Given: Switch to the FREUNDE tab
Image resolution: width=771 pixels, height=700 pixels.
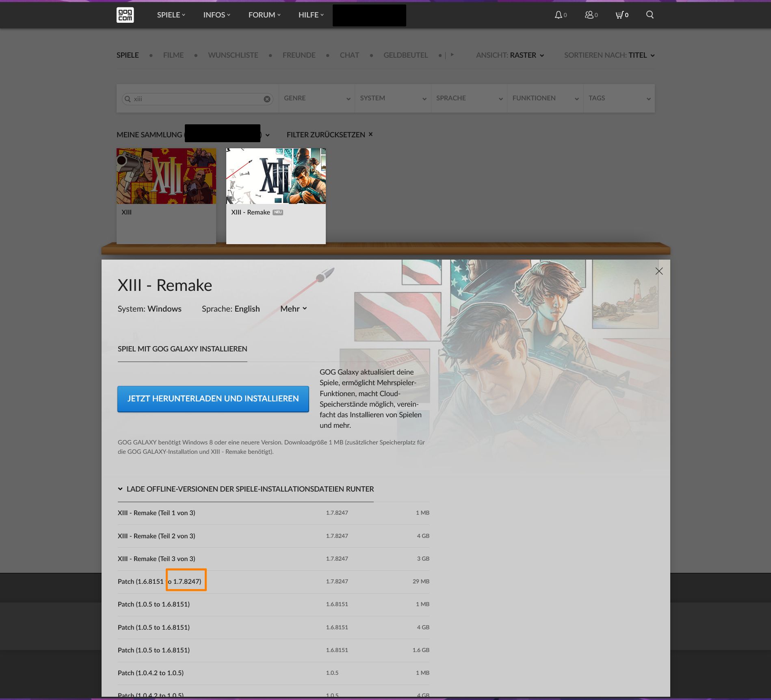Looking at the screenshot, I should tap(299, 55).
